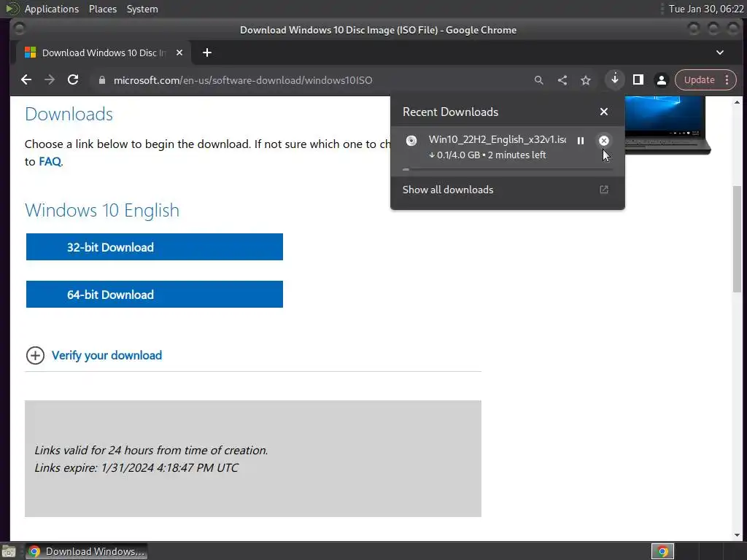Viewport: 747px width, 560px height.
Task: Click the show desktop icon in the taskbar
Action: (x=9, y=551)
